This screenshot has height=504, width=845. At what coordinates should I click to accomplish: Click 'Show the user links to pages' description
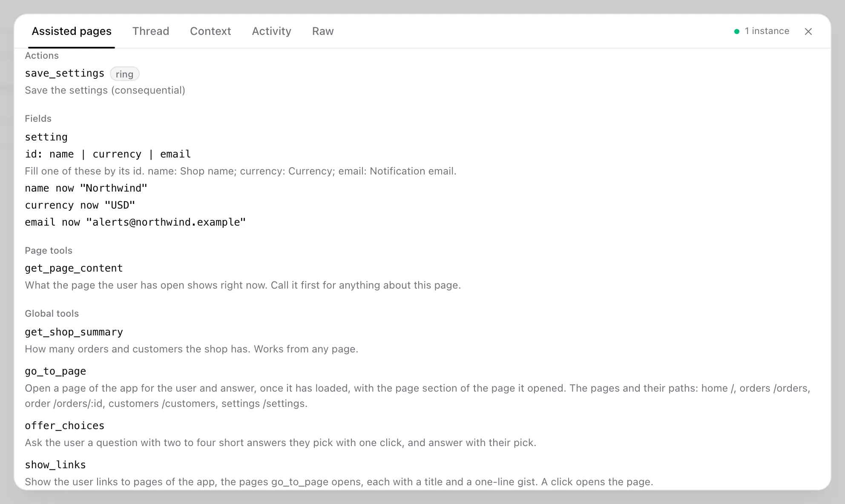coord(339,482)
